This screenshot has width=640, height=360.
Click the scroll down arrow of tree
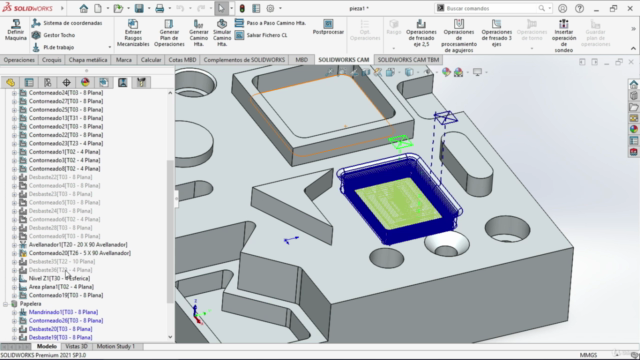(x=170, y=337)
